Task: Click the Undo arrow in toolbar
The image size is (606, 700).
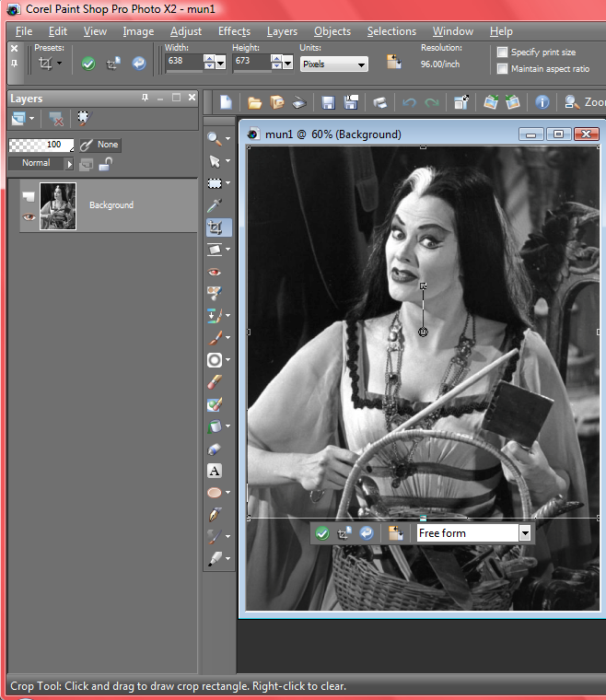Action: pos(409,102)
